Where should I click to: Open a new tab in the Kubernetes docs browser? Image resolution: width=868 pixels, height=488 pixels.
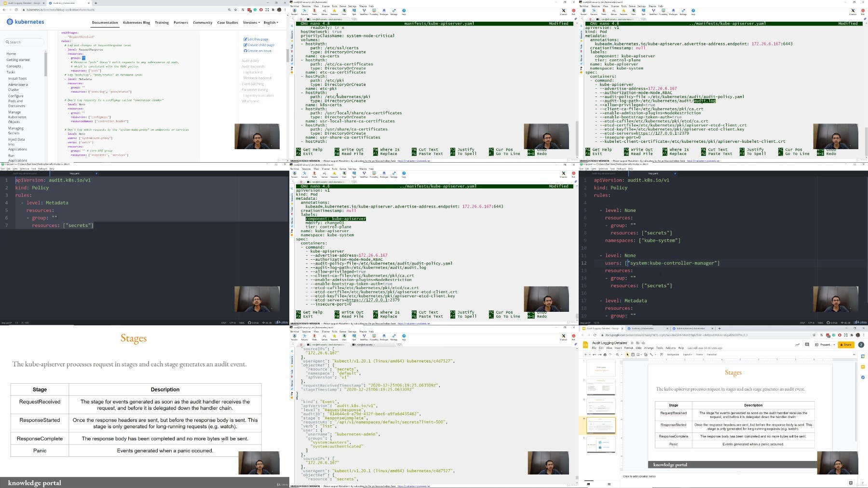[95, 3]
